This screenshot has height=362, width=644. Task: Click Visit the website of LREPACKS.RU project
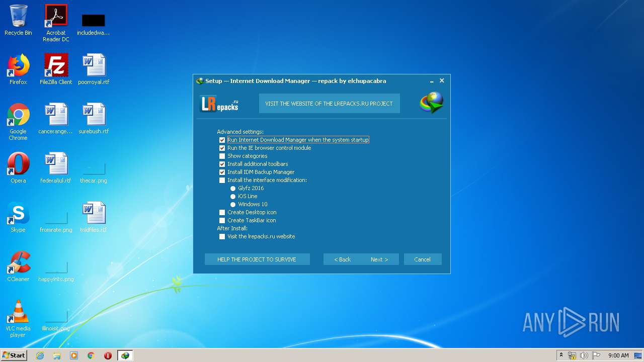[329, 104]
